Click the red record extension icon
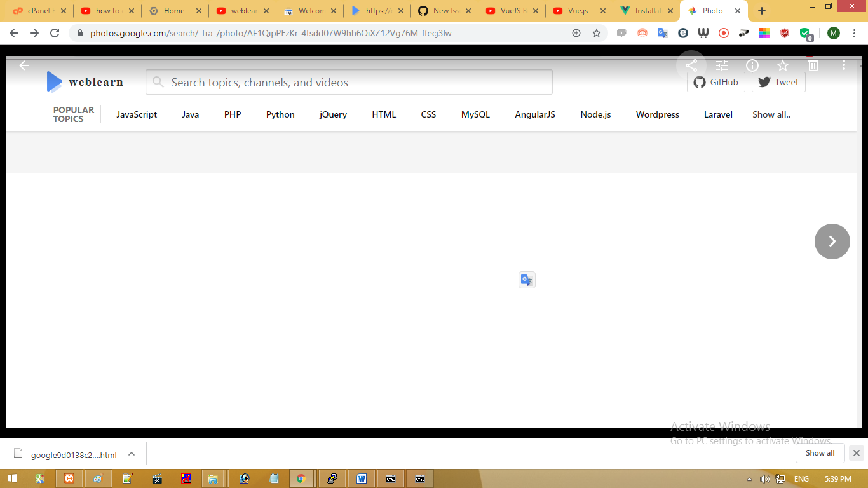Screen dimensions: 868x488 click(723, 33)
